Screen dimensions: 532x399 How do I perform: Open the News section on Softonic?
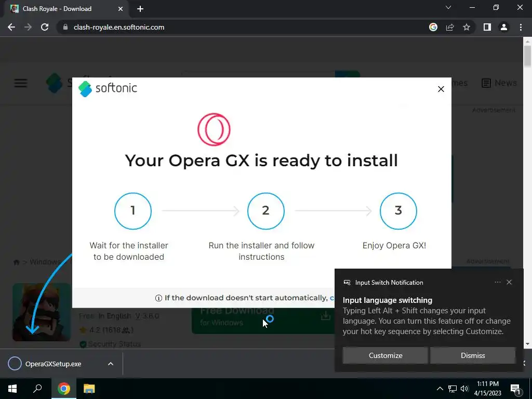499,83
